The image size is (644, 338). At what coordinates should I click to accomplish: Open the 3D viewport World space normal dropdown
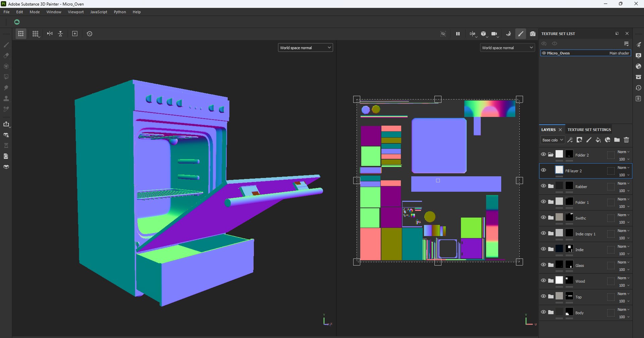pyautogui.click(x=305, y=48)
